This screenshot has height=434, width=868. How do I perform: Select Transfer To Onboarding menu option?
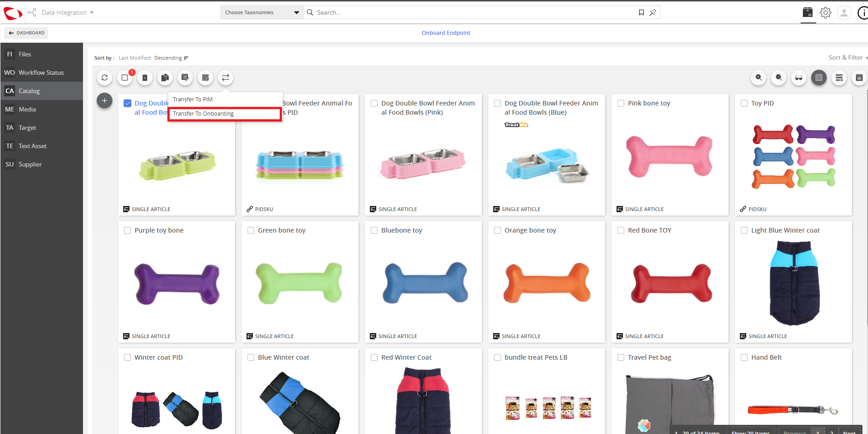click(x=225, y=114)
